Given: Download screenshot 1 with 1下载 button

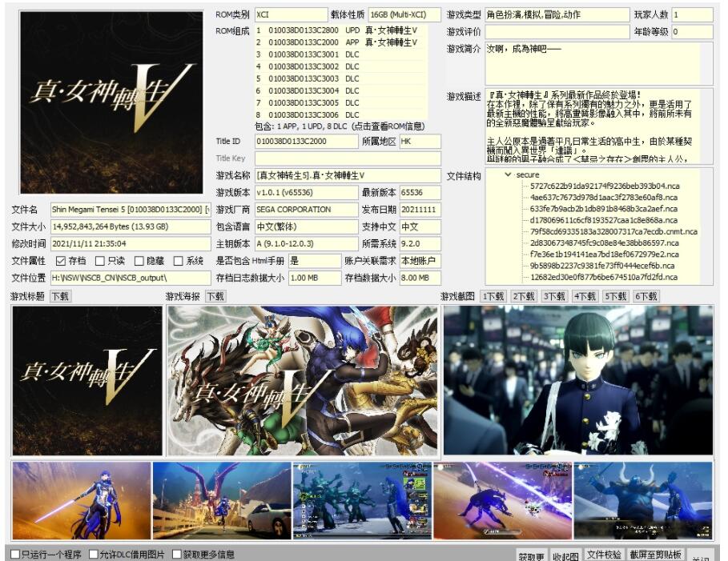Looking at the screenshot, I should click(x=493, y=296).
